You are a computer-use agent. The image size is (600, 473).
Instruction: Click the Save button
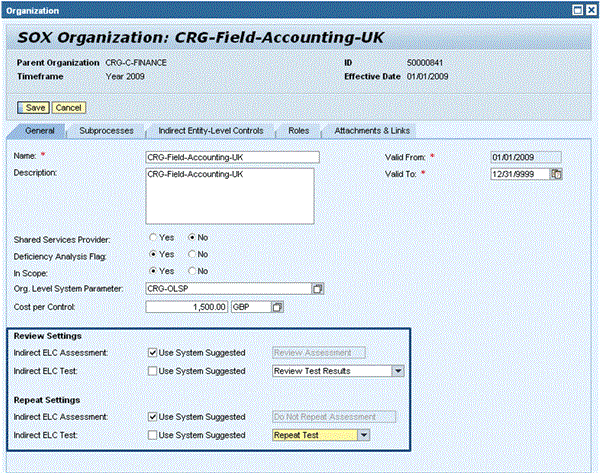pyautogui.click(x=34, y=107)
